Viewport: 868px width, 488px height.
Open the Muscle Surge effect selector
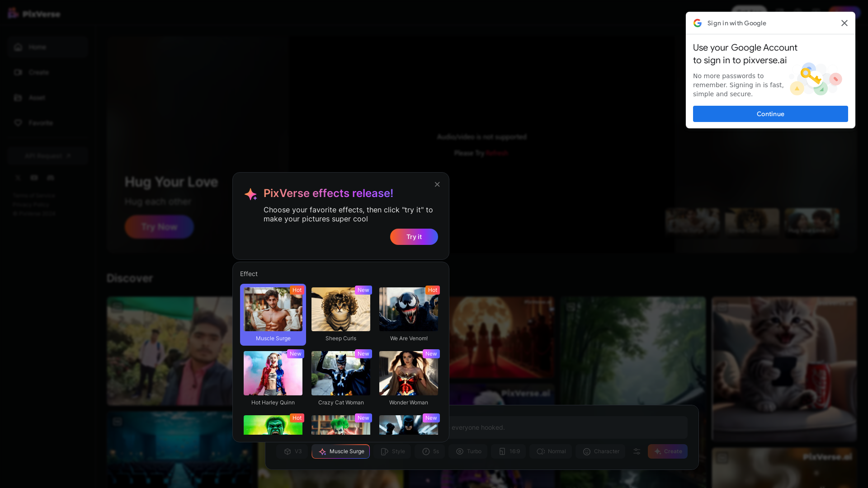(340, 451)
